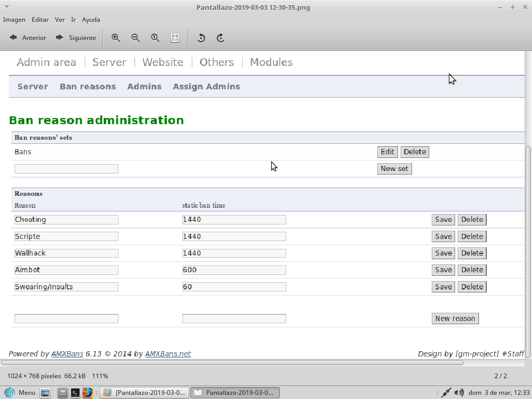Delete the Aimbot reason
The width and height of the screenshot is (532, 399).
click(x=472, y=270)
